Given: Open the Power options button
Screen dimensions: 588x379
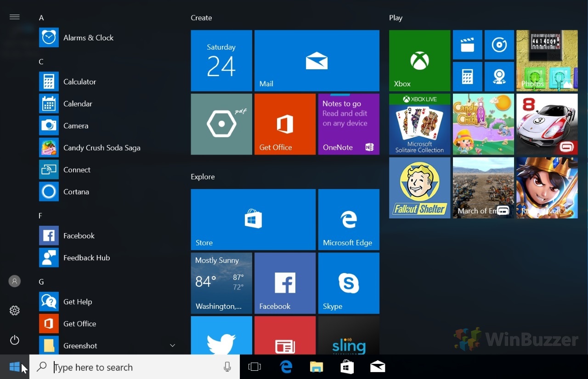Looking at the screenshot, I should click(x=15, y=340).
